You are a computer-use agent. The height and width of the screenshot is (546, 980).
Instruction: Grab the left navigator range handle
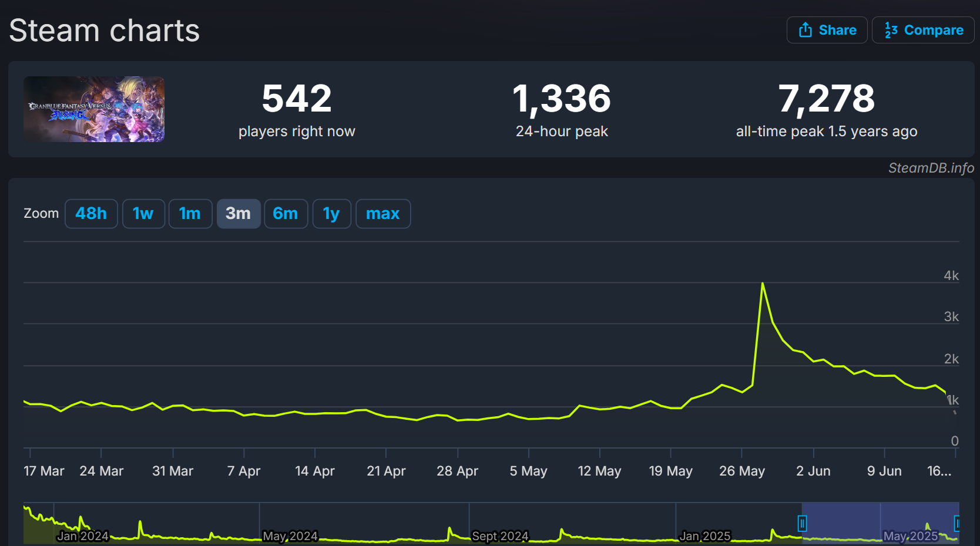click(802, 523)
